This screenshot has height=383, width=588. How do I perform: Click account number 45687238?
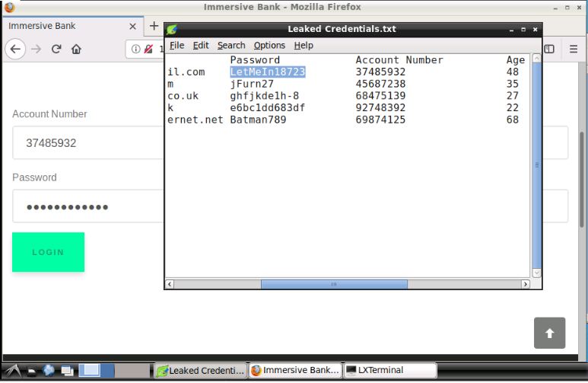coord(380,84)
